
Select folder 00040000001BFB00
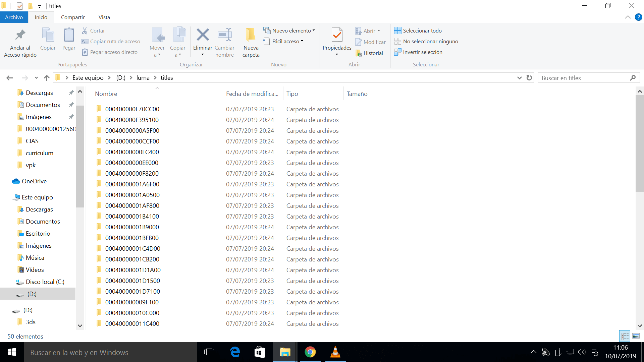tap(132, 238)
